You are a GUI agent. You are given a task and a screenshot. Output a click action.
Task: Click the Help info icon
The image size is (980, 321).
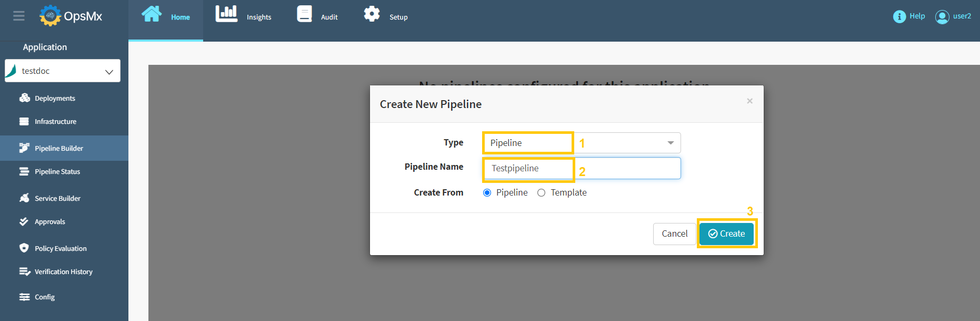point(899,16)
